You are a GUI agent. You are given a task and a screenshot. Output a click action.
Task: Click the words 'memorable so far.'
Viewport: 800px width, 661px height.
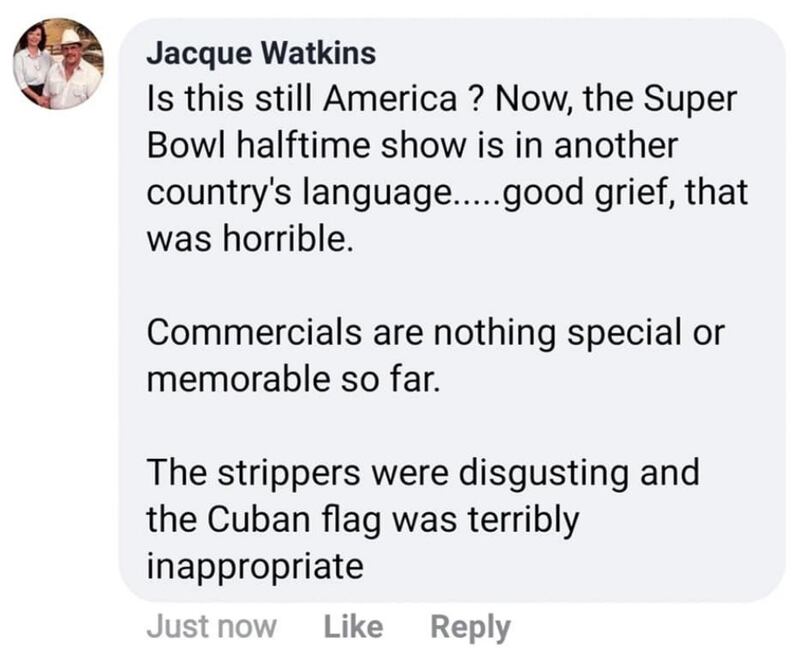click(293, 380)
